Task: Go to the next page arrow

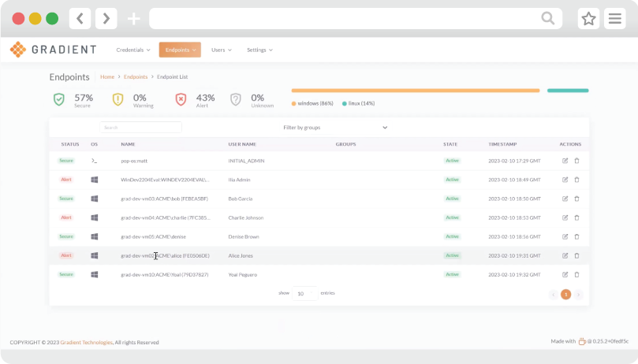Action: (578, 295)
